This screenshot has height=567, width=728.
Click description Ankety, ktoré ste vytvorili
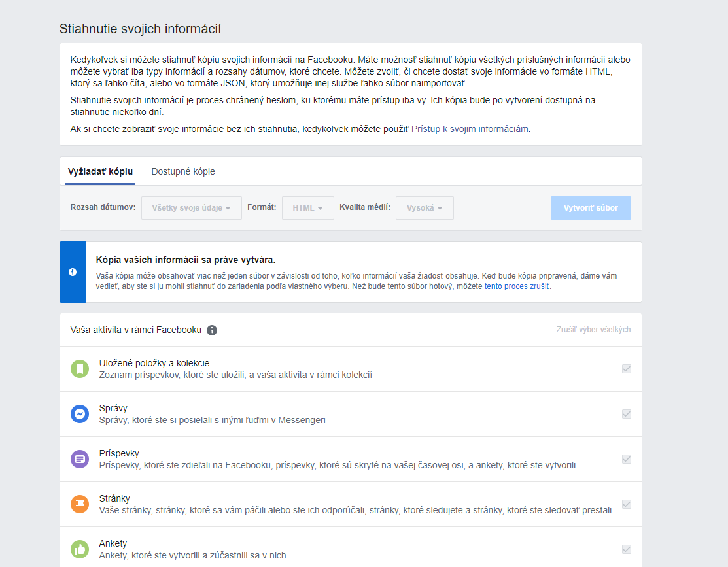coord(193,555)
